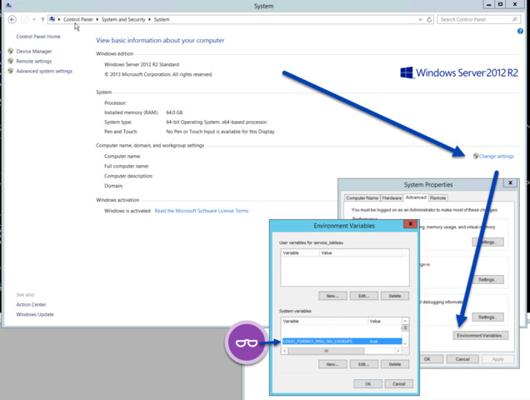The width and height of the screenshot is (530, 400).
Task: Select the System breadcrumb segment
Action: [162, 20]
